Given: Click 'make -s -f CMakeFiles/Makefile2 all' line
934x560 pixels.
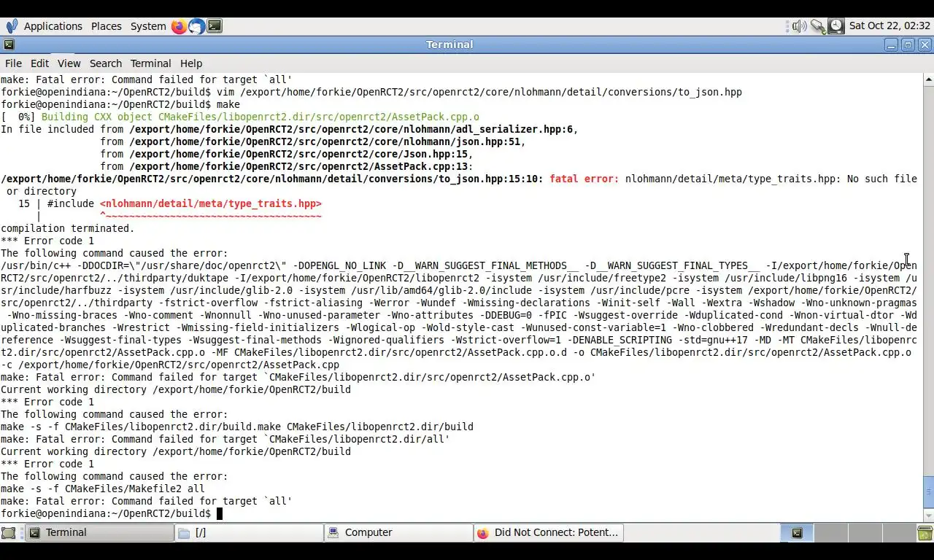Looking at the screenshot, I should pyautogui.click(x=103, y=489).
